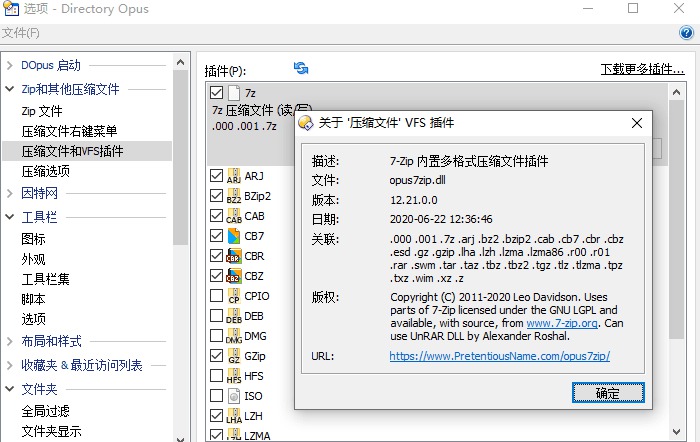The image size is (700, 442).
Task: Uncheck the LZH plugin checkbox
Action: tap(217, 416)
